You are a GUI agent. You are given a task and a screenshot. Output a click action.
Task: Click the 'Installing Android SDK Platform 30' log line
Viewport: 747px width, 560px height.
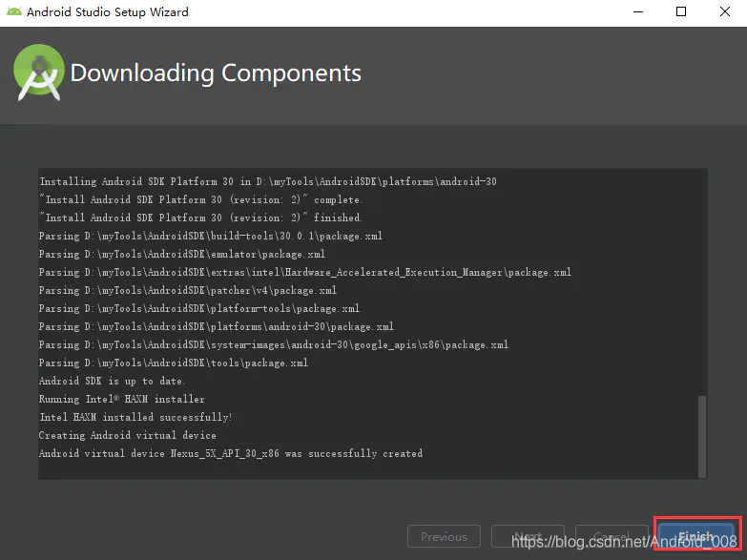tap(268, 181)
